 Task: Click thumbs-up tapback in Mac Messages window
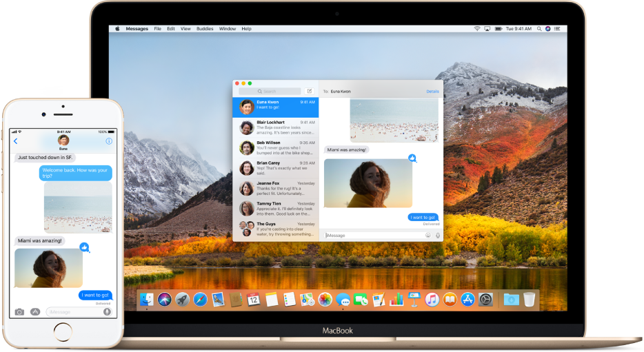(412, 158)
